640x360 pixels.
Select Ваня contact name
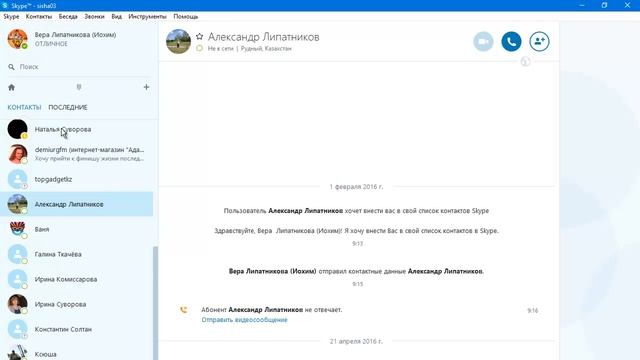coord(42,229)
